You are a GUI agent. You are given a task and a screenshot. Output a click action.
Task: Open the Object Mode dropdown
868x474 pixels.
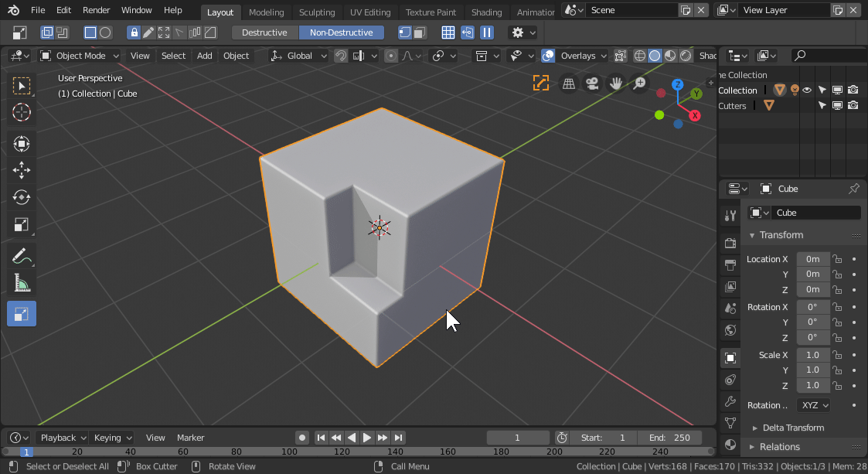[80, 56]
